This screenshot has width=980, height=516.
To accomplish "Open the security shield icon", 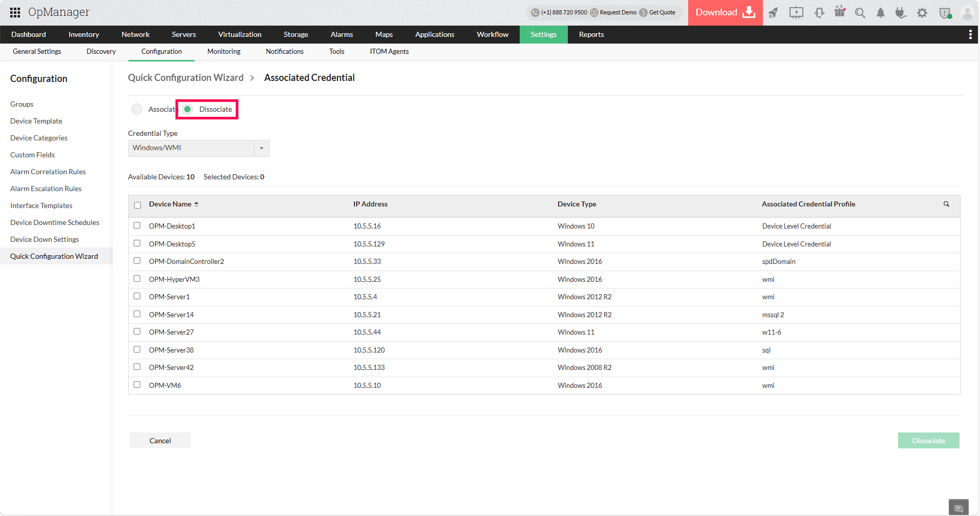I will (945, 13).
